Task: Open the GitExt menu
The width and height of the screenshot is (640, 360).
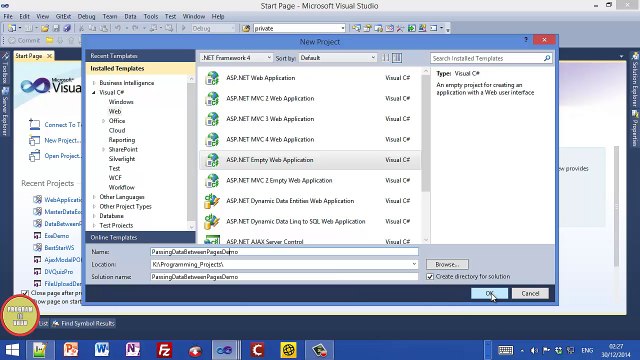Action: click(63, 16)
